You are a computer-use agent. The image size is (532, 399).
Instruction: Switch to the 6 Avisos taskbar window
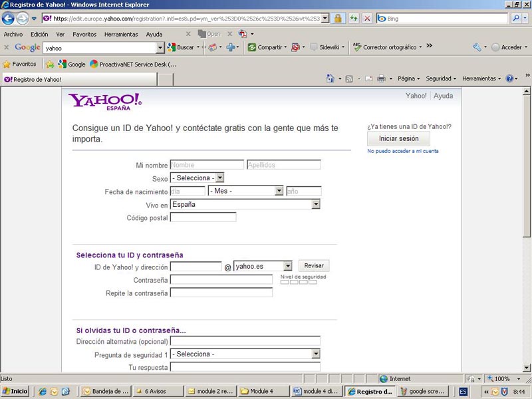pyautogui.click(x=158, y=391)
